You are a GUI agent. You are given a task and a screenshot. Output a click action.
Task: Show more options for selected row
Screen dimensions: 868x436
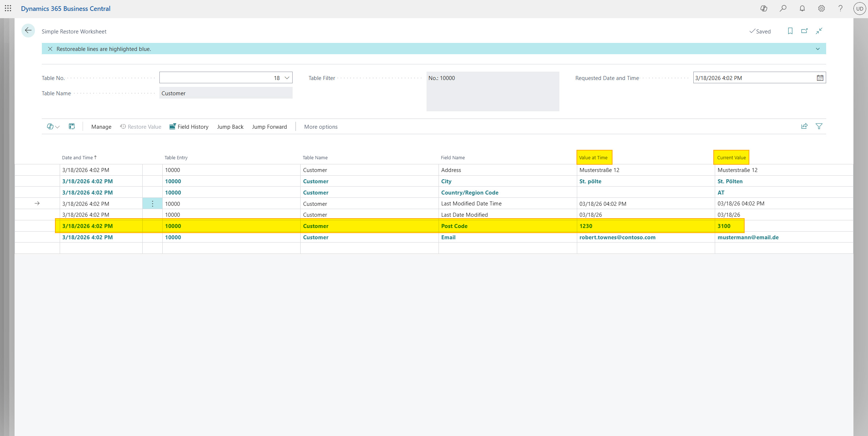pos(152,204)
